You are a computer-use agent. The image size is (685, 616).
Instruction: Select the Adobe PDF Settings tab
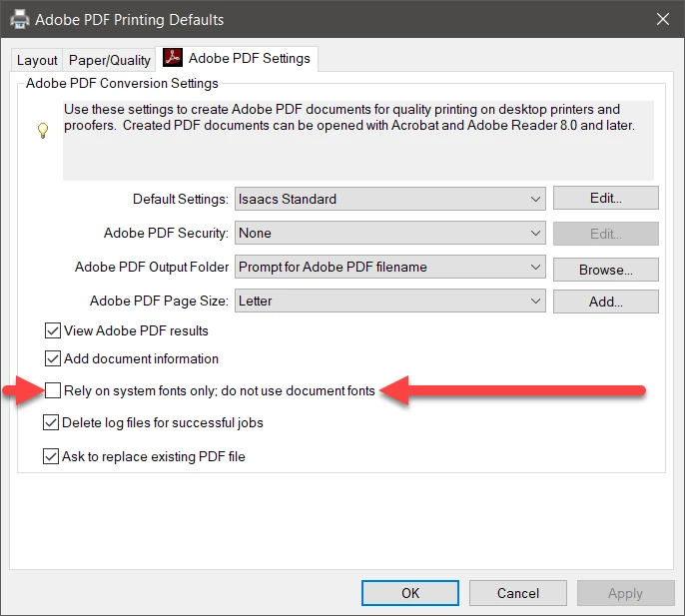237,59
